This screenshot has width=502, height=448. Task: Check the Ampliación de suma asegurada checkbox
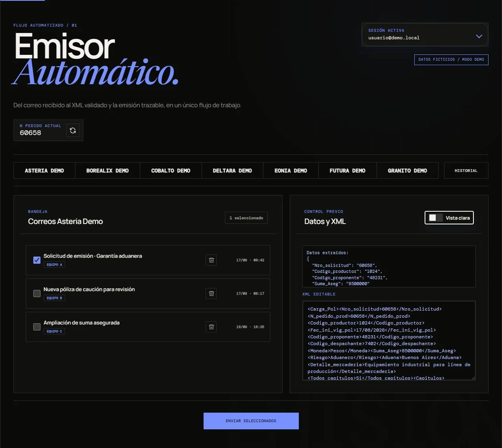click(37, 327)
